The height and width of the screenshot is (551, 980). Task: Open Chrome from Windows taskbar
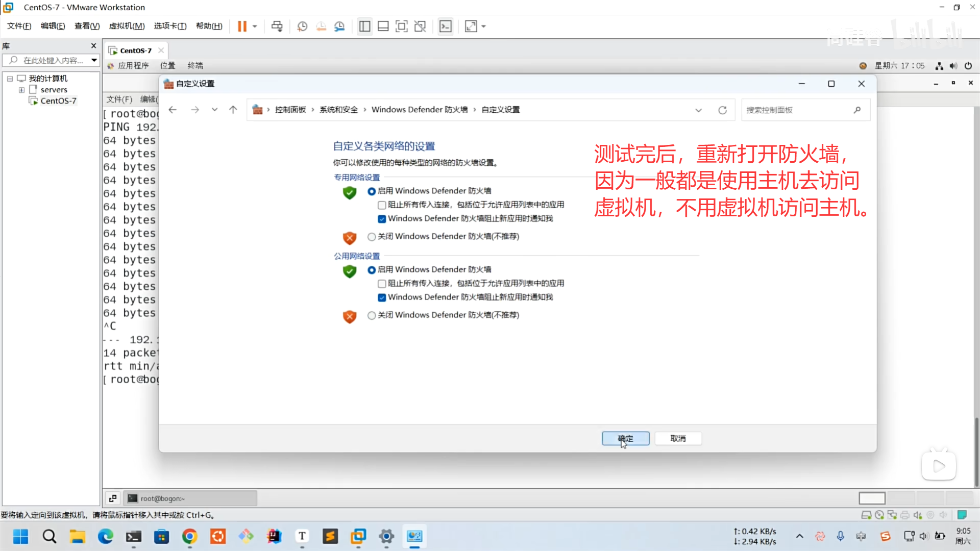tap(189, 536)
